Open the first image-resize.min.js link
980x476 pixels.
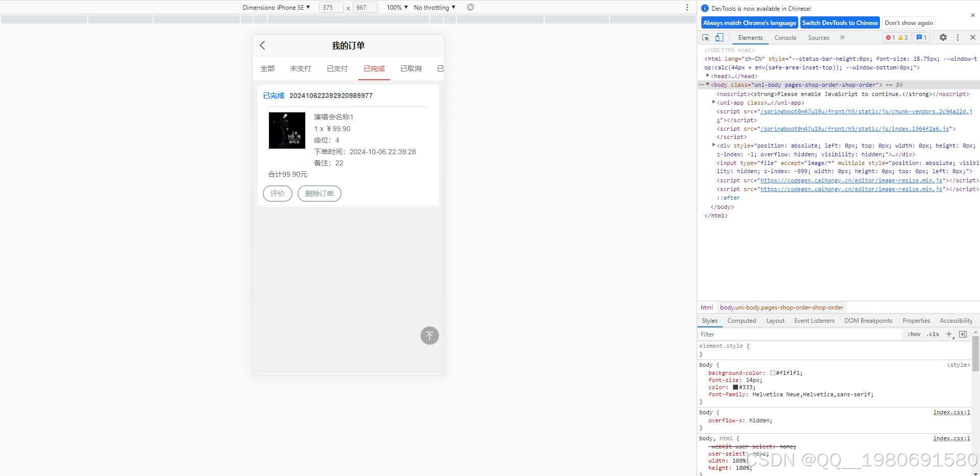851,180
